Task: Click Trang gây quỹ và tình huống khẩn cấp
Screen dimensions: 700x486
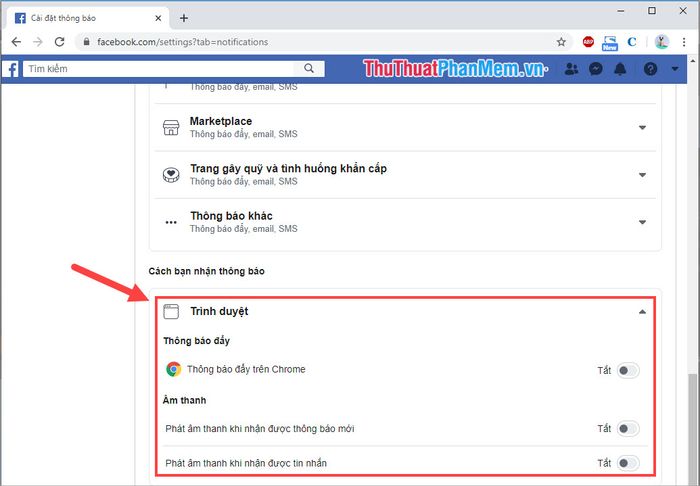Action: (x=288, y=169)
